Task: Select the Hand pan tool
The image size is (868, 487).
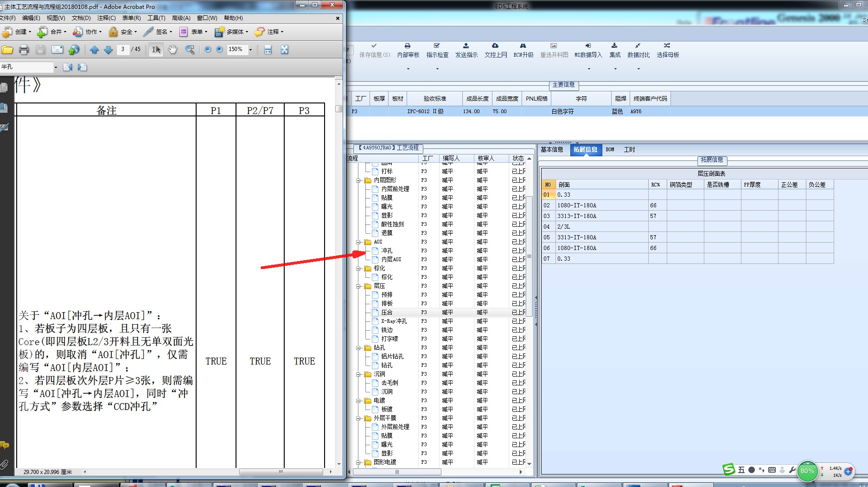Action: [172, 50]
